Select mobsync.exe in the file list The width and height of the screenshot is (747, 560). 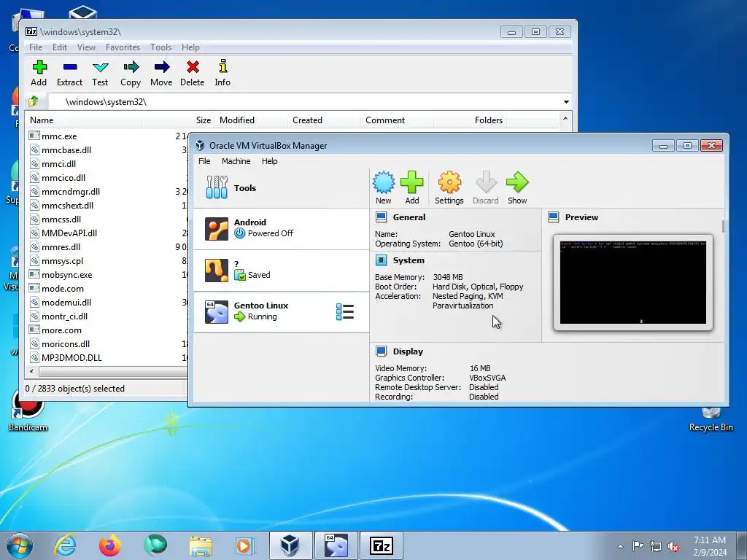click(x=66, y=275)
